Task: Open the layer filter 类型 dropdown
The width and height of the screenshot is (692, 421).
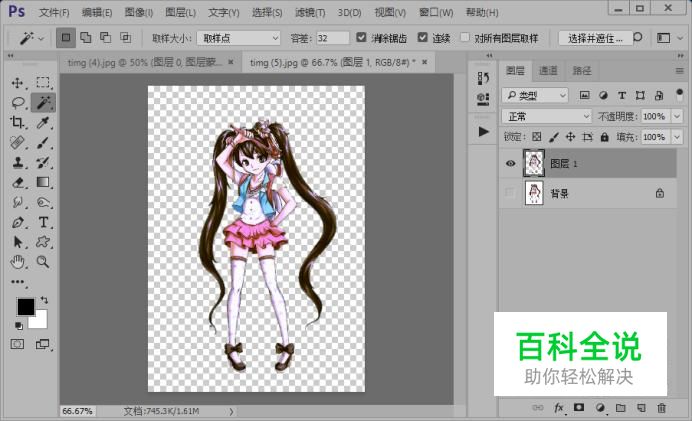Action: click(535, 95)
